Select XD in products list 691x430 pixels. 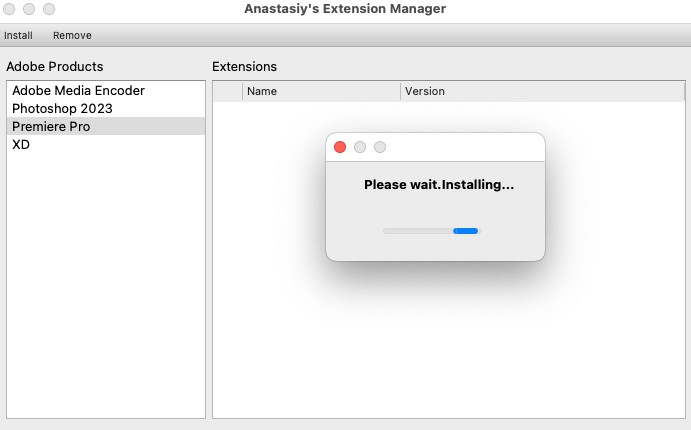tap(21, 144)
